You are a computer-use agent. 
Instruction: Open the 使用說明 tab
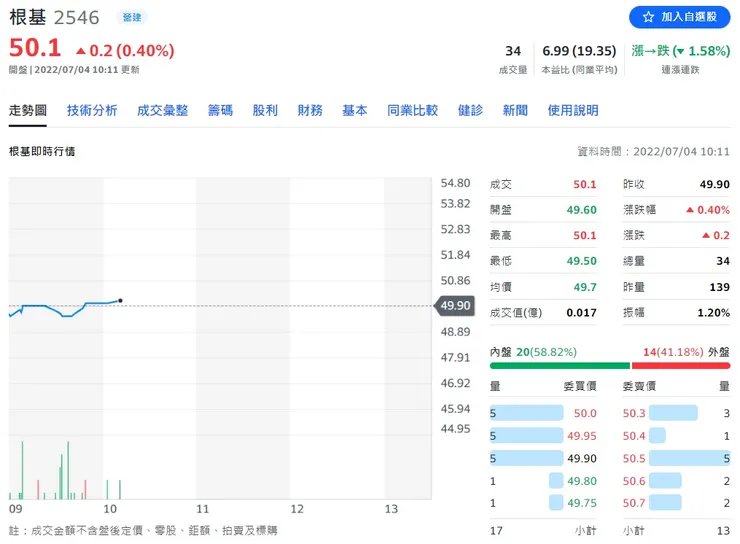[573, 111]
